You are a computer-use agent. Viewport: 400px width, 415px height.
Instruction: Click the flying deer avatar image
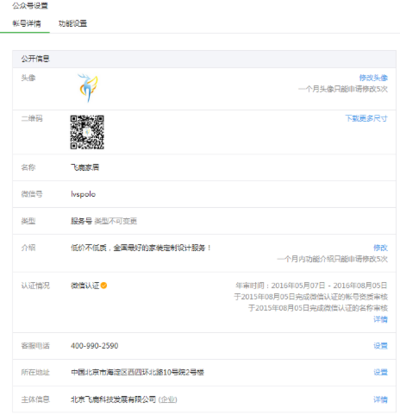coord(88,88)
